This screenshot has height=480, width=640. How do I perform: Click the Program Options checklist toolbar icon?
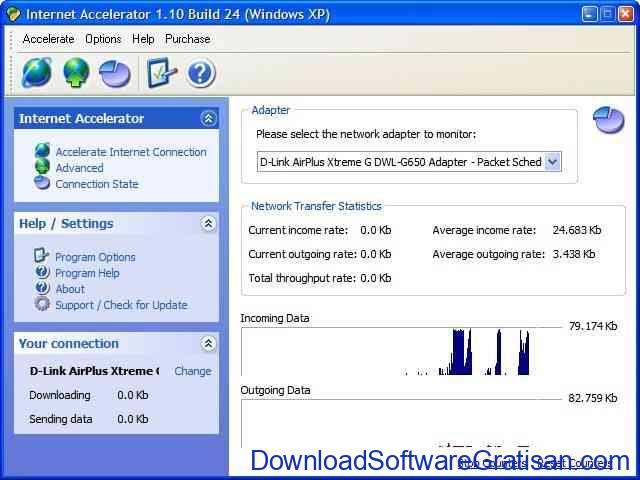tap(162, 73)
